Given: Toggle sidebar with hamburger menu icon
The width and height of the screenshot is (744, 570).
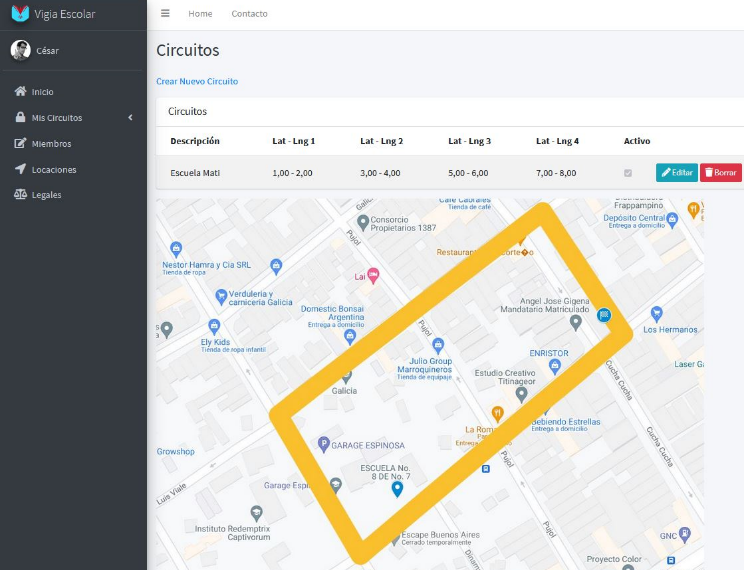Looking at the screenshot, I should pyautogui.click(x=165, y=14).
